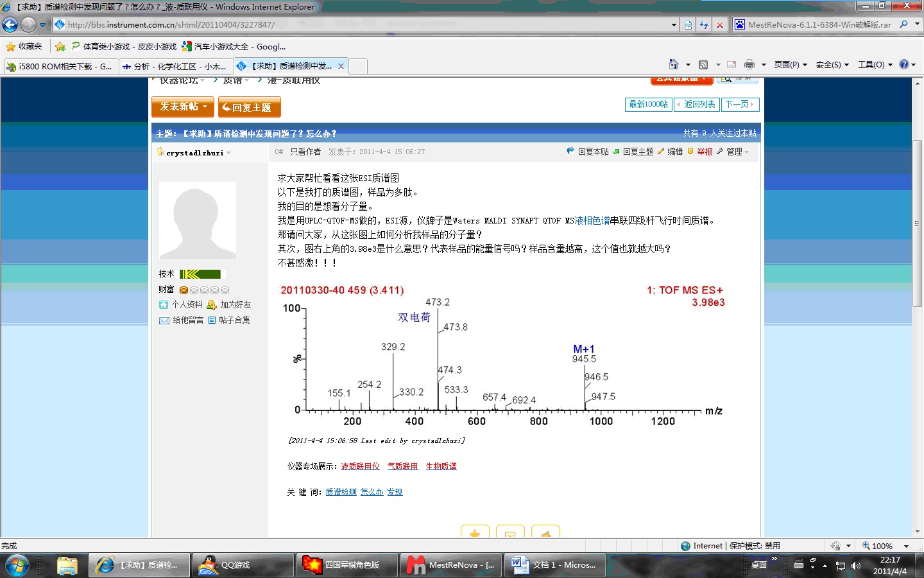
Task: Open the address bar URL dropdown arrow
Action: coord(674,24)
